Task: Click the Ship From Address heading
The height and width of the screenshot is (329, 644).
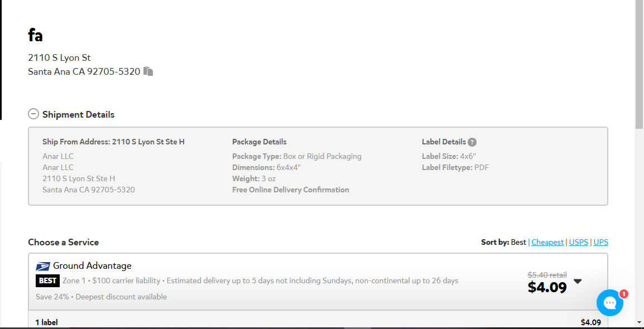Action: (113, 142)
